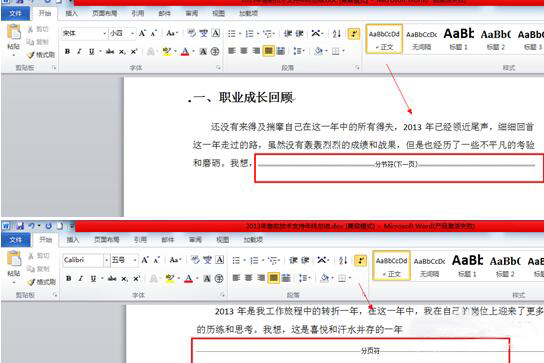
Task: Toggle Show/Hide paragraph marks in lower window
Action: 361,260
